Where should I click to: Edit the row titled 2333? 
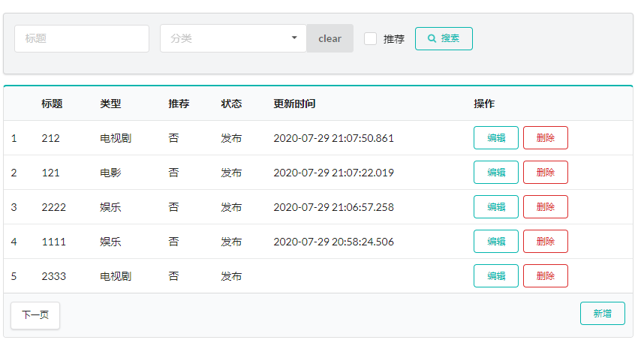[495, 275]
